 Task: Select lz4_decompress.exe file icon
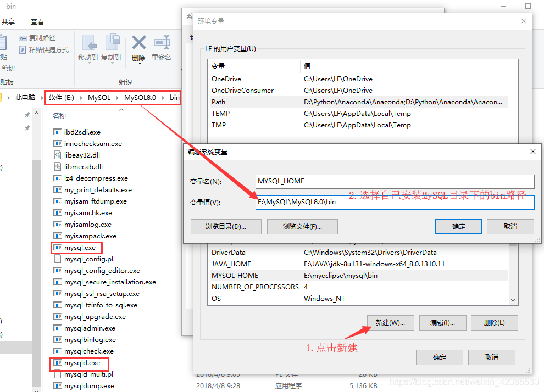tap(58, 178)
